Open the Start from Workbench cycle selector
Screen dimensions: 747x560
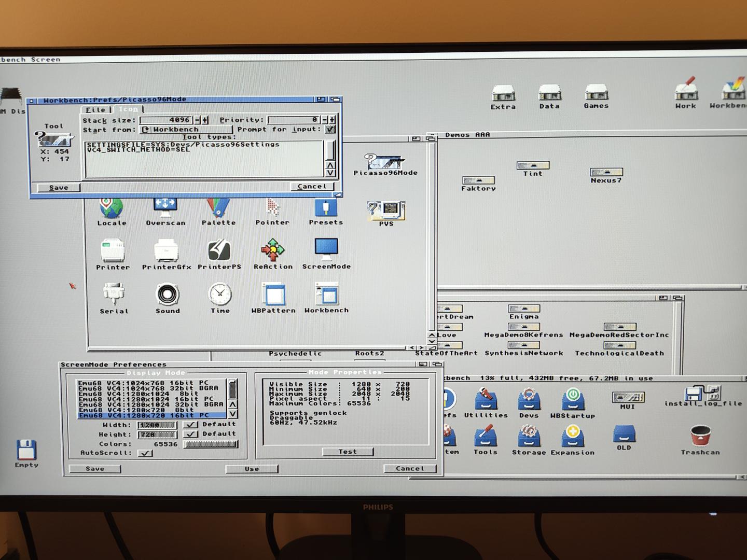coord(186,130)
